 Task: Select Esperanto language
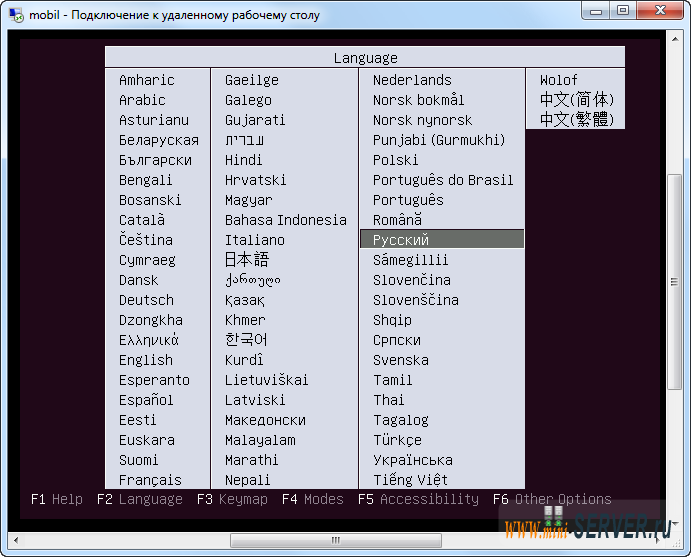coord(154,380)
